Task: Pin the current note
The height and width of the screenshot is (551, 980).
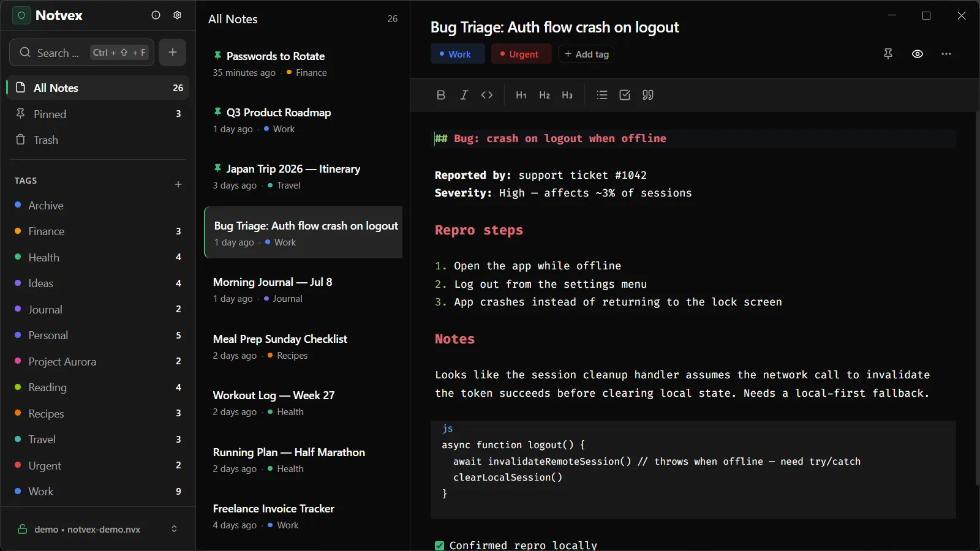Action: click(x=888, y=54)
